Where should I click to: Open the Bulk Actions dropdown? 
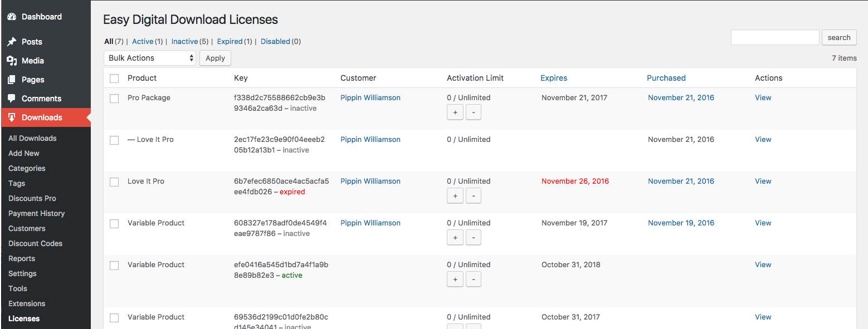click(150, 58)
